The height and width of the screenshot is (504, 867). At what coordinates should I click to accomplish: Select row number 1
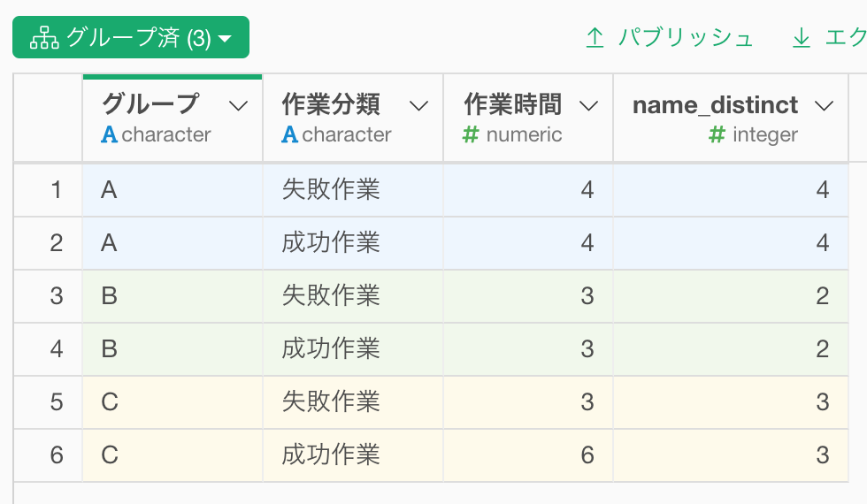[56, 190]
